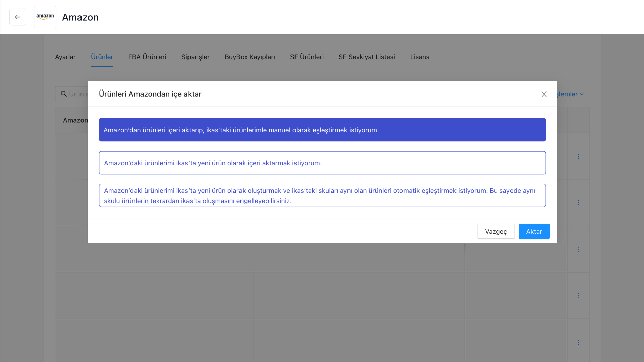Click the Vazgeç button
This screenshot has width=644, height=362.
point(496,231)
